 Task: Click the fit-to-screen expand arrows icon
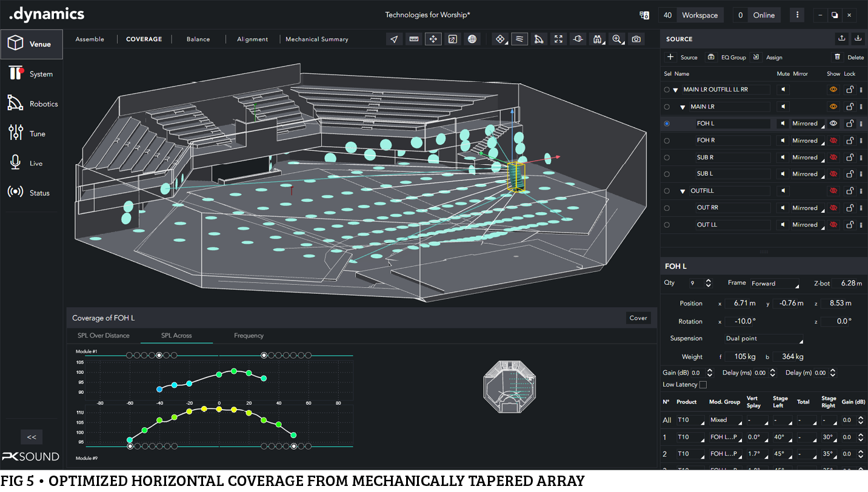tap(558, 39)
